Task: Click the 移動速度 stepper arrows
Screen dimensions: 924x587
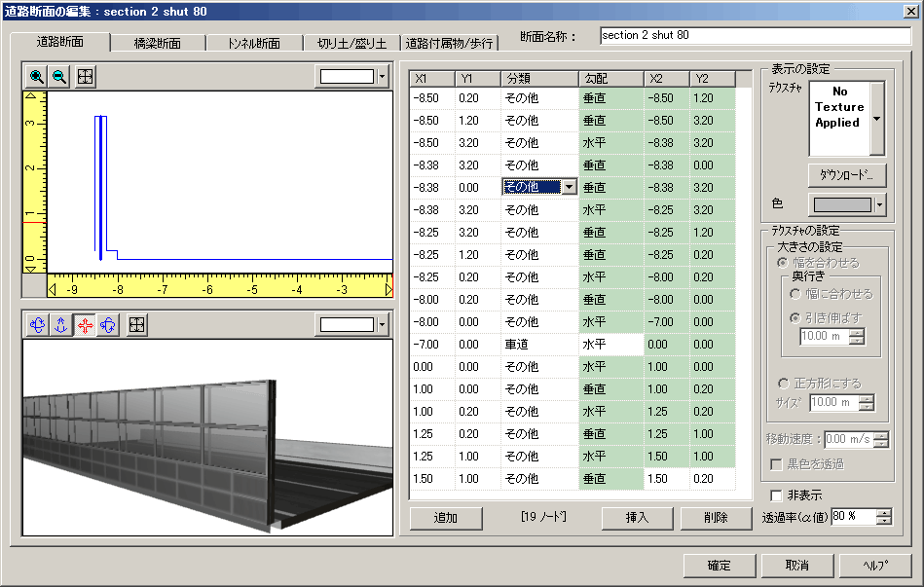Action: pyautogui.click(x=881, y=439)
